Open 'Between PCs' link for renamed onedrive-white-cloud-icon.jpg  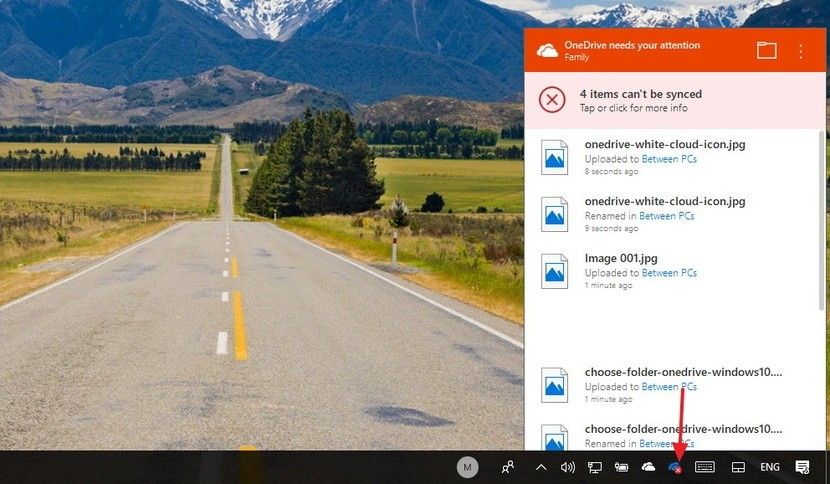(666, 216)
